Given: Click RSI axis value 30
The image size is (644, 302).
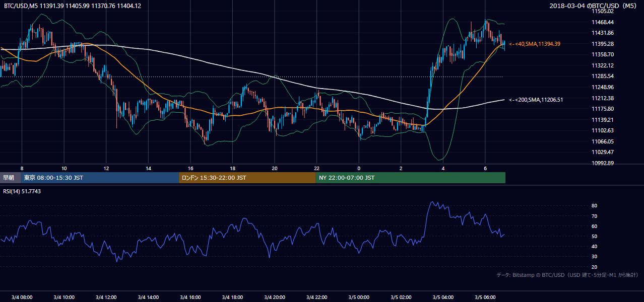Looking at the screenshot, I should pyautogui.click(x=594, y=257).
